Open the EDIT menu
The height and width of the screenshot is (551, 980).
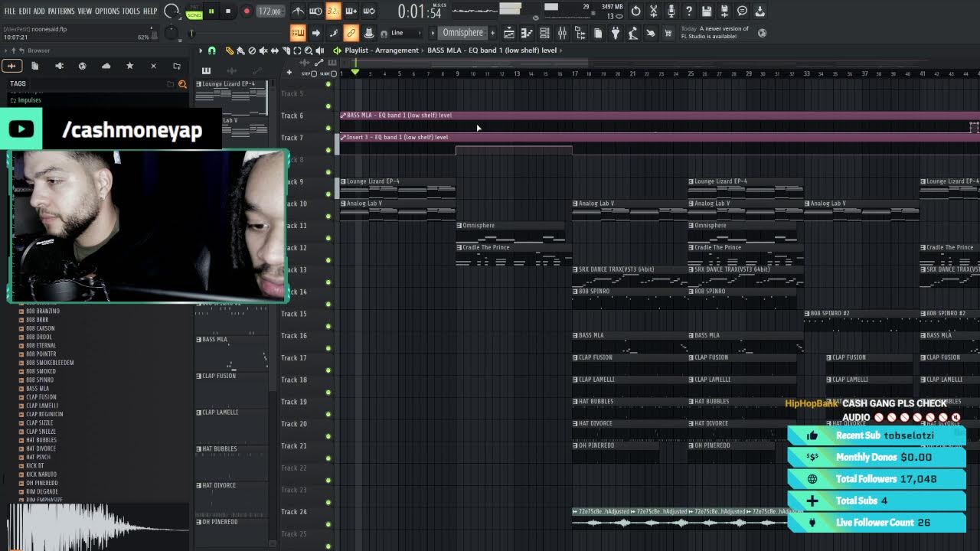pyautogui.click(x=24, y=11)
